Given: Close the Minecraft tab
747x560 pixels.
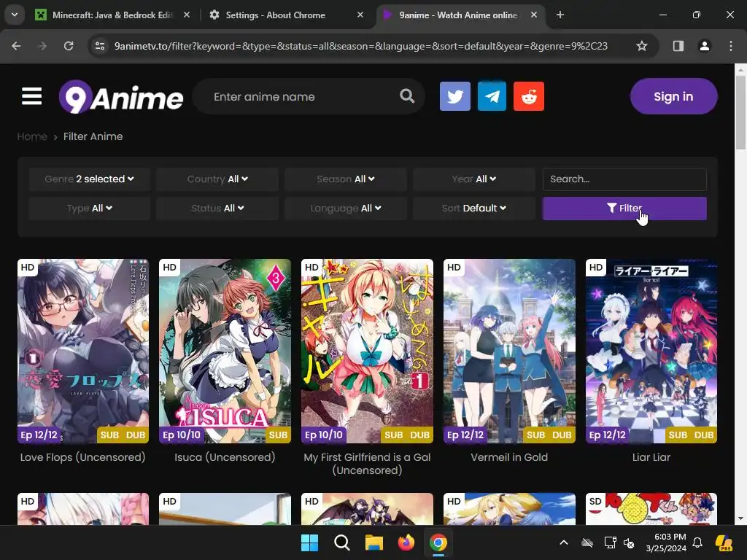Looking at the screenshot, I should [x=187, y=15].
